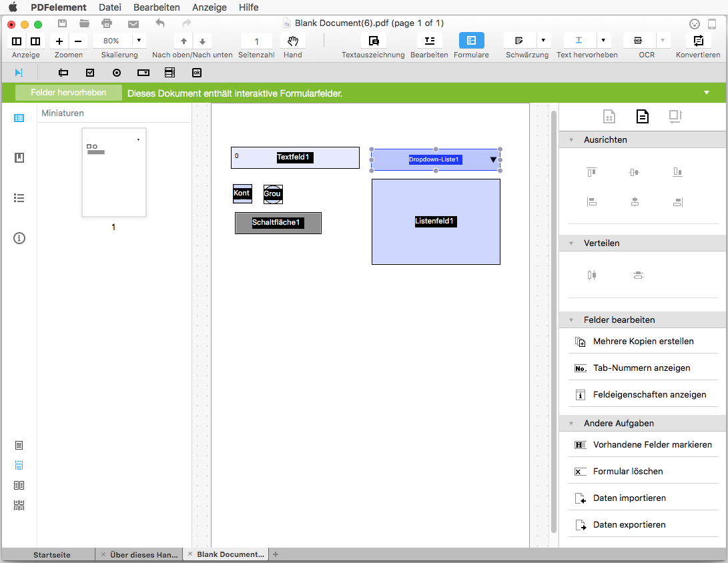
Task: Click the zoom in plus button
Action: [59, 41]
